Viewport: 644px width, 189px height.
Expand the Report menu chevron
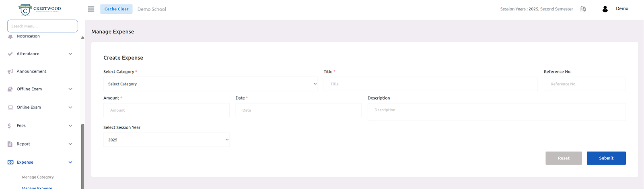[x=70, y=144]
